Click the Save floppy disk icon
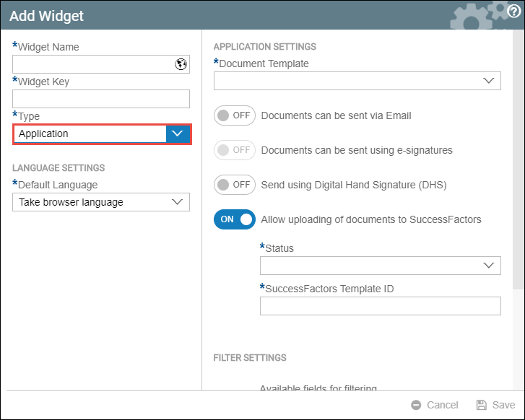525x420 pixels. pos(482,405)
